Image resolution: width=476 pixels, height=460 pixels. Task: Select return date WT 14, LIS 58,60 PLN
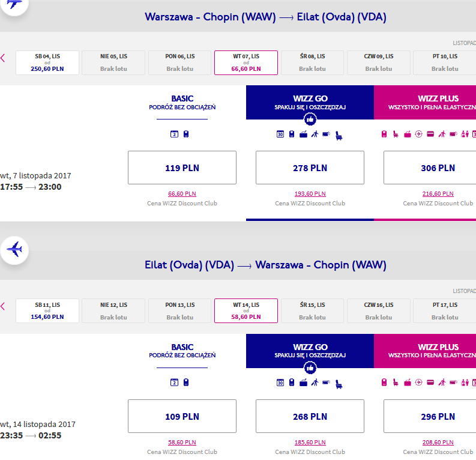tap(246, 310)
